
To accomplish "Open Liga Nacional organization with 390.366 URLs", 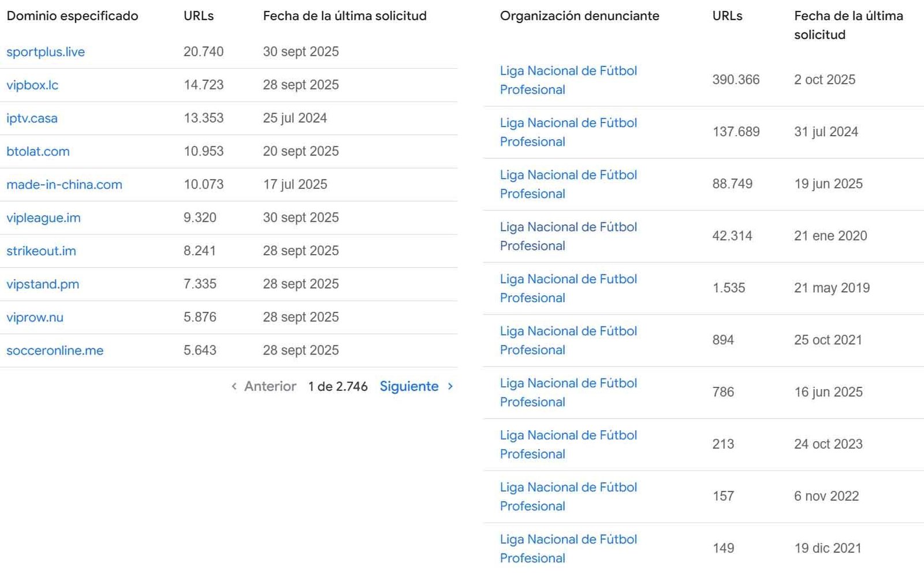I will 568,80.
